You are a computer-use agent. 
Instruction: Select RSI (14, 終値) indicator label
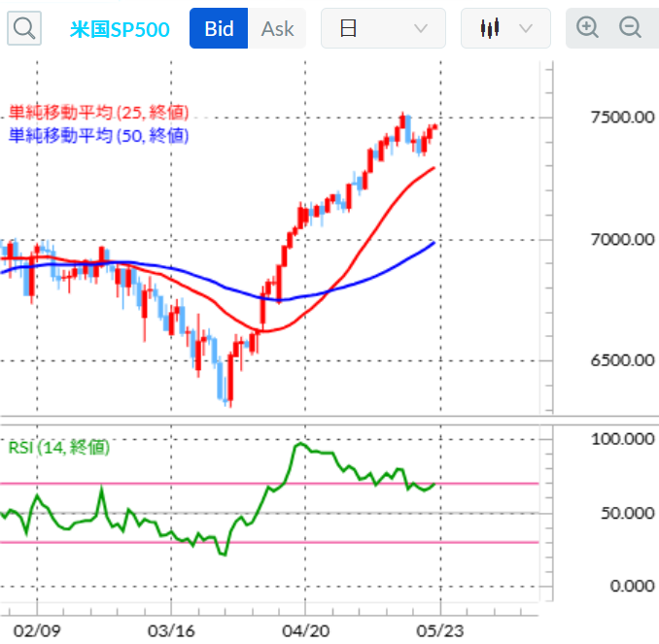[59, 447]
